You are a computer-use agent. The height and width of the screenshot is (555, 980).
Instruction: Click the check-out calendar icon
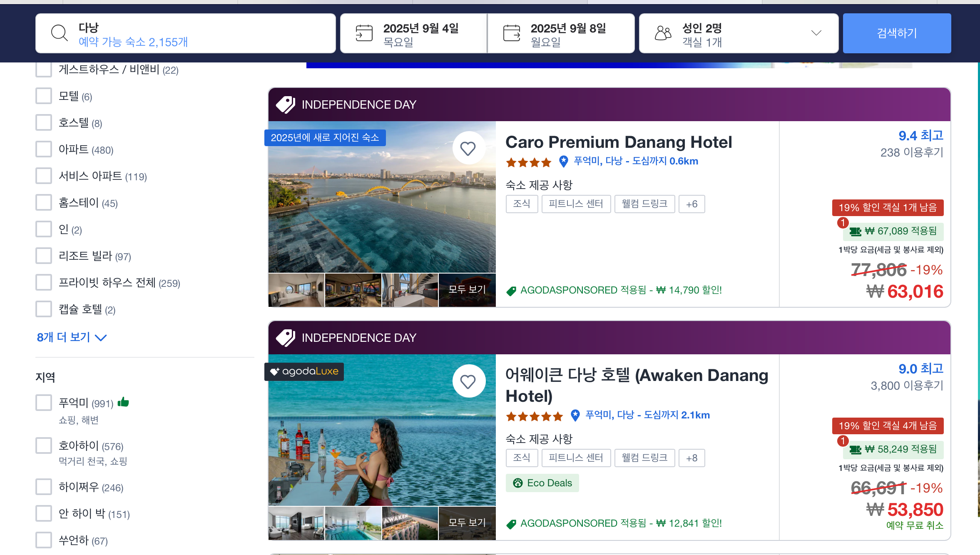click(x=511, y=33)
